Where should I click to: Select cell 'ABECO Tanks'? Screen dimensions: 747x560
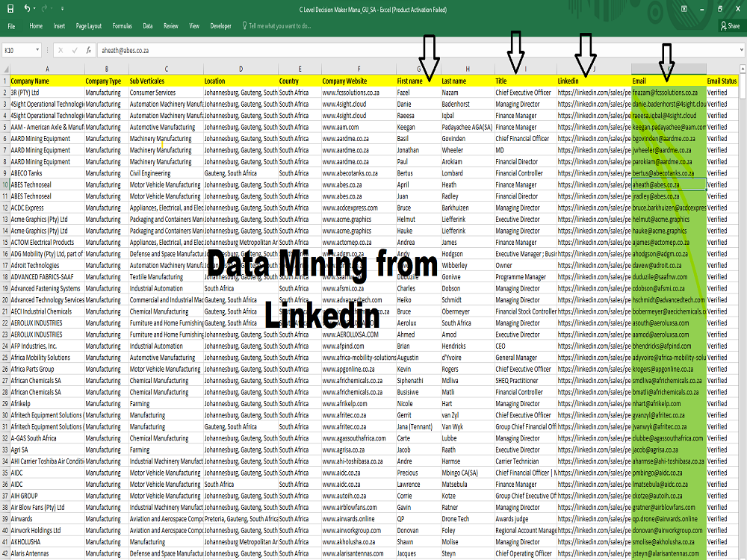pyautogui.click(x=47, y=173)
